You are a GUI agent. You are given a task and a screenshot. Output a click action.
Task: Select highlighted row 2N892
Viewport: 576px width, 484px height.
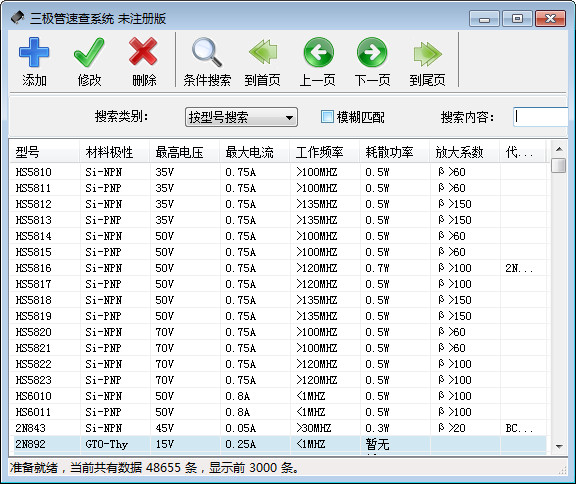click(278, 444)
